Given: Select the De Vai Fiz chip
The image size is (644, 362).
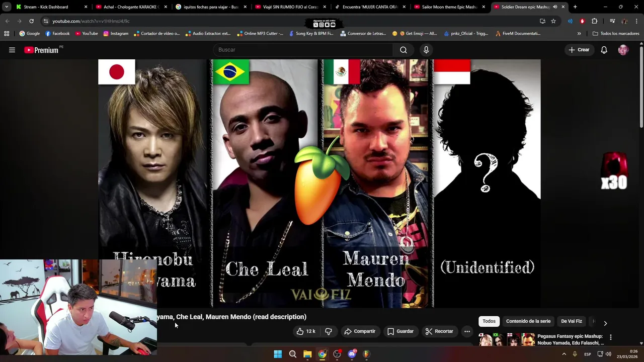Looking at the screenshot, I should click(572, 321).
